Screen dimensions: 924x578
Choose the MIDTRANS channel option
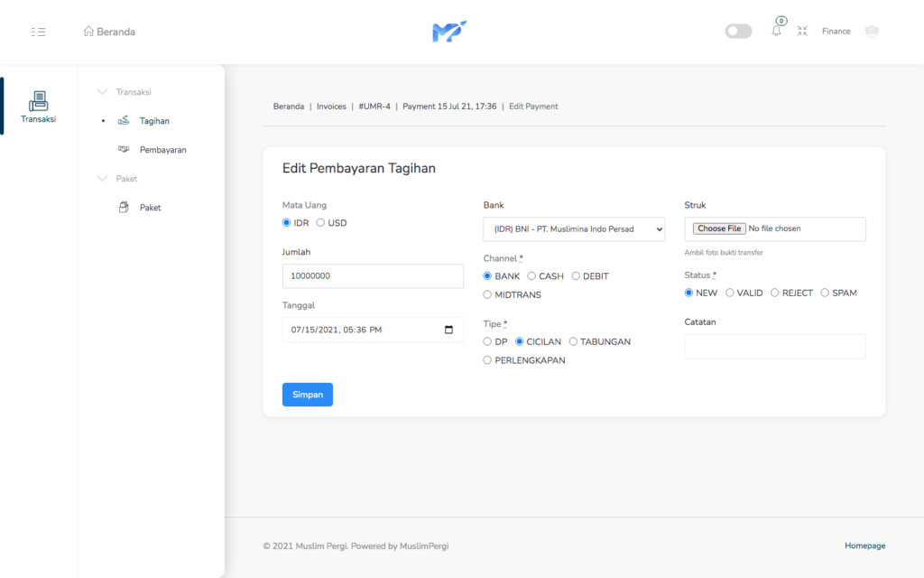[x=487, y=294]
